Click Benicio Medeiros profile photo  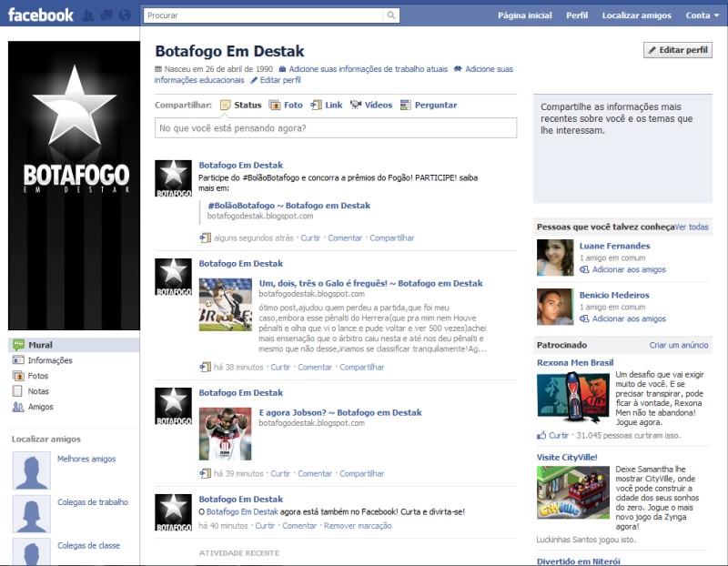(x=555, y=307)
